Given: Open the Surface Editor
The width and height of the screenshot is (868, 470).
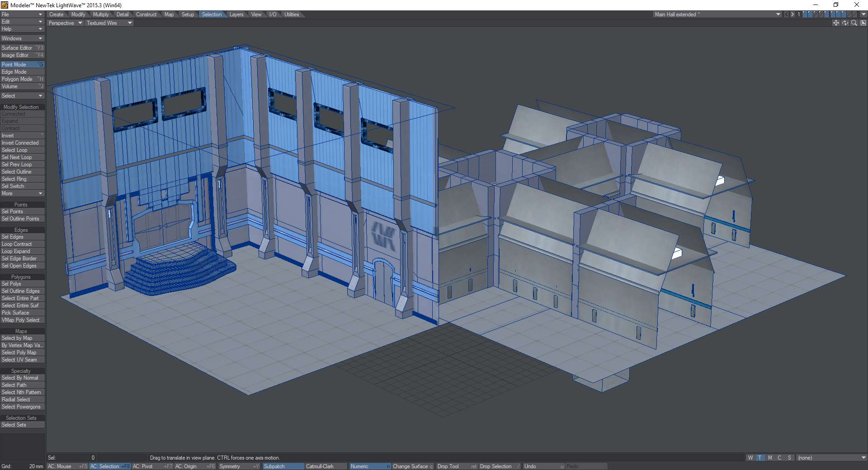Looking at the screenshot, I should 22,48.
